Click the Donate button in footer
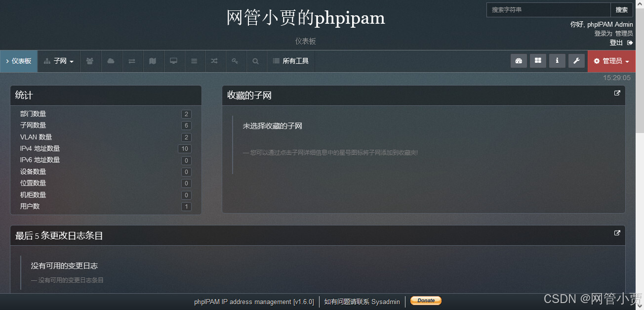 point(426,301)
